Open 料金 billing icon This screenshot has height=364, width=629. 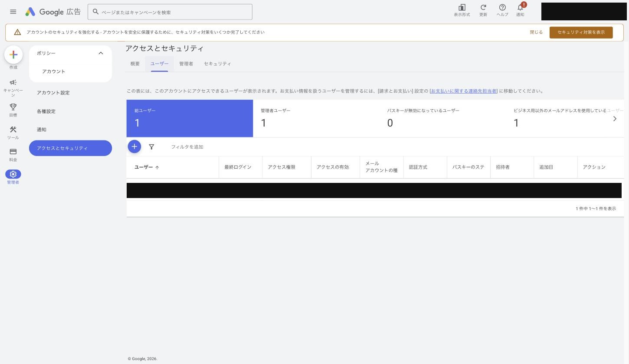click(x=13, y=155)
